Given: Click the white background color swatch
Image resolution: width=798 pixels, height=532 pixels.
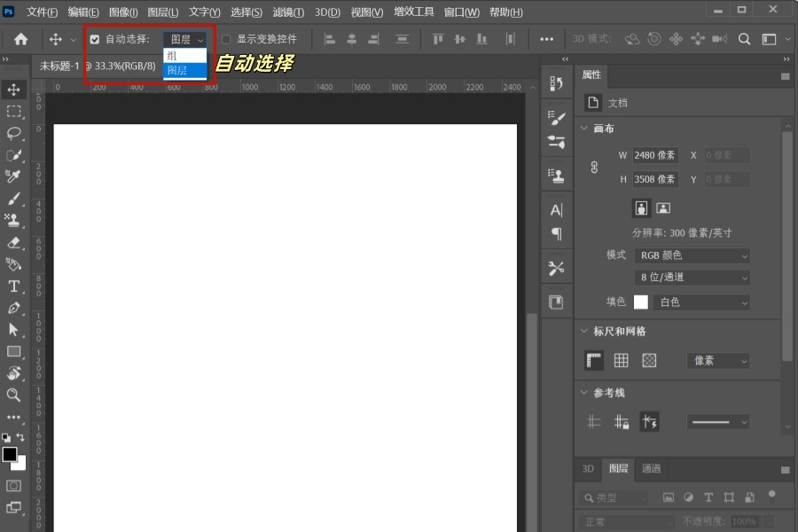Looking at the screenshot, I should [20, 464].
